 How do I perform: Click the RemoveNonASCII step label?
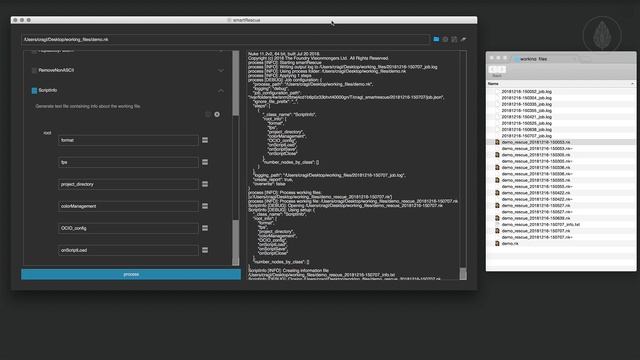[x=56, y=70]
